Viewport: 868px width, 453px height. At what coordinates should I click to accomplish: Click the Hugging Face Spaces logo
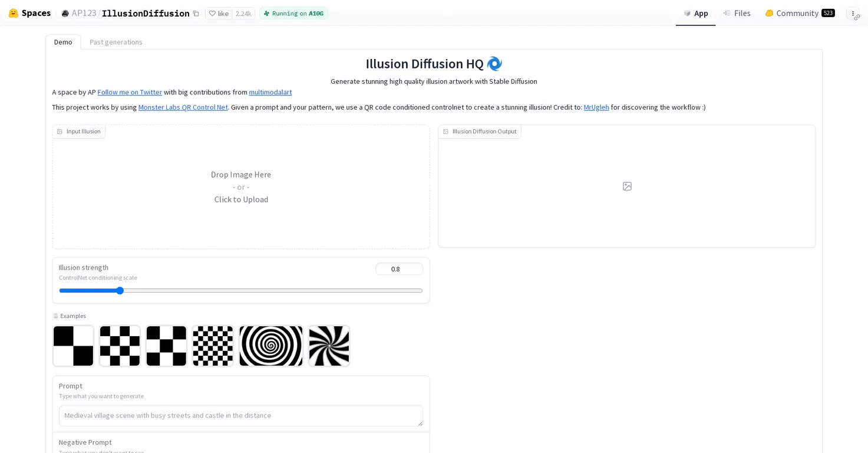click(29, 13)
